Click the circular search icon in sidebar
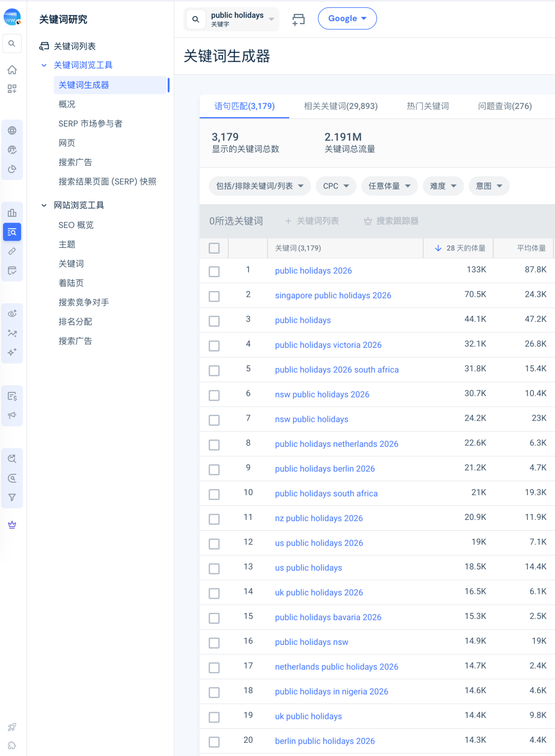The height and width of the screenshot is (756, 555). click(12, 478)
